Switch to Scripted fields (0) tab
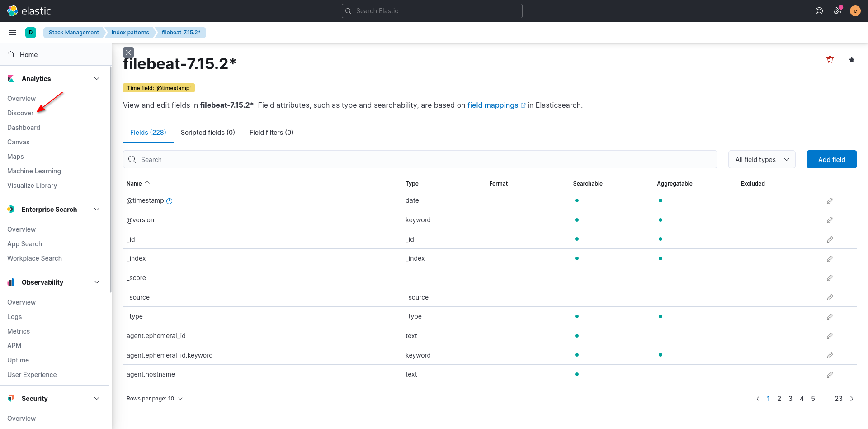868x429 pixels. coord(208,133)
